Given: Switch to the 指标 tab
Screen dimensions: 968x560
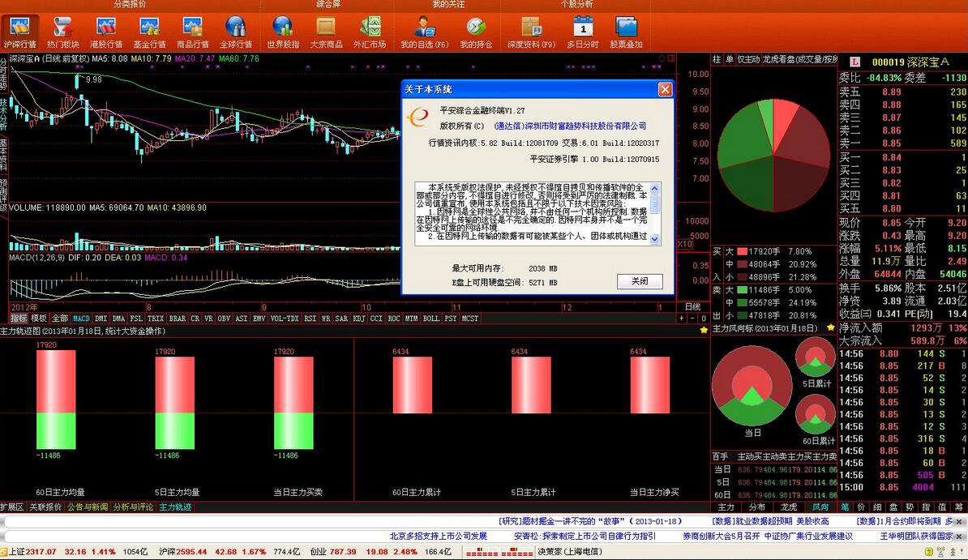Looking at the screenshot, I should click(19, 318).
